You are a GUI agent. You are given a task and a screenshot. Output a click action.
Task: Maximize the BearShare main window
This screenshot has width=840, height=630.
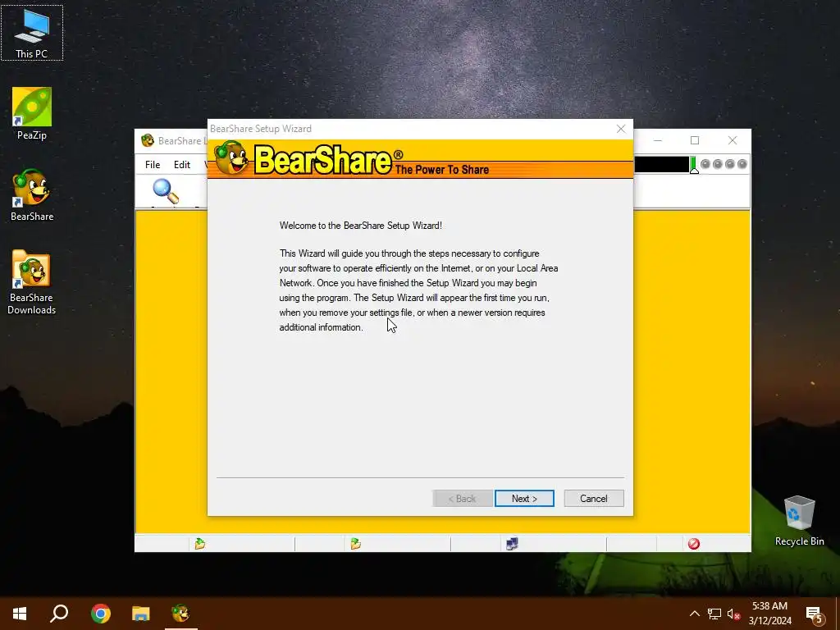pyautogui.click(x=695, y=140)
